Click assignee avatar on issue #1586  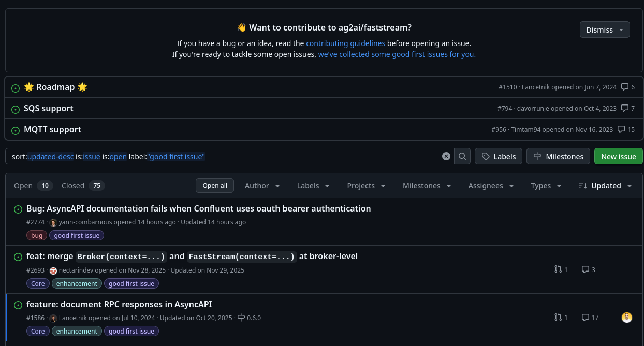click(627, 317)
